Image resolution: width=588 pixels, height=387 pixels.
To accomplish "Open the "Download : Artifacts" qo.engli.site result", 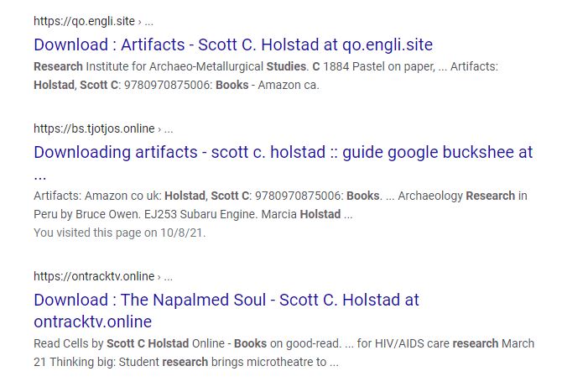I will (233, 44).
